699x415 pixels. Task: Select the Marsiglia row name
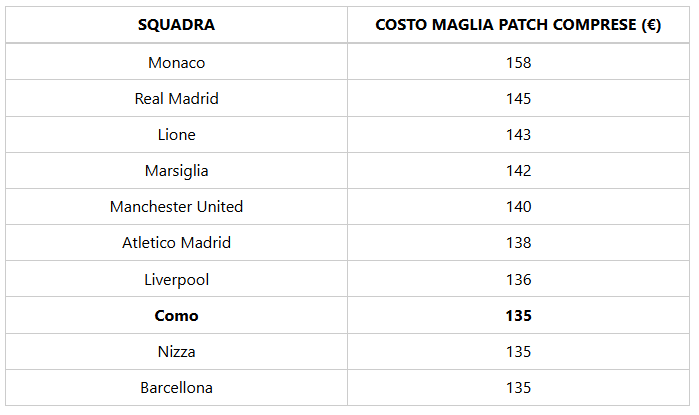pyautogui.click(x=176, y=170)
